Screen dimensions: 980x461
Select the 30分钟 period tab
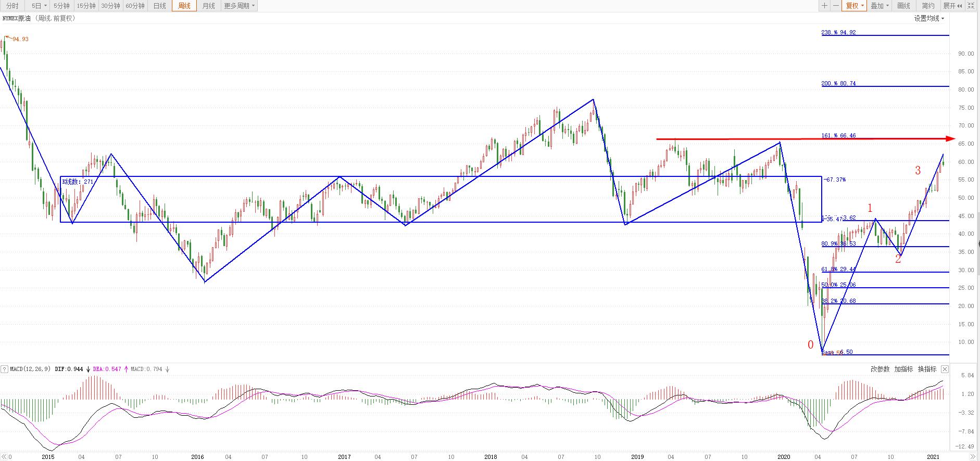[x=110, y=6]
